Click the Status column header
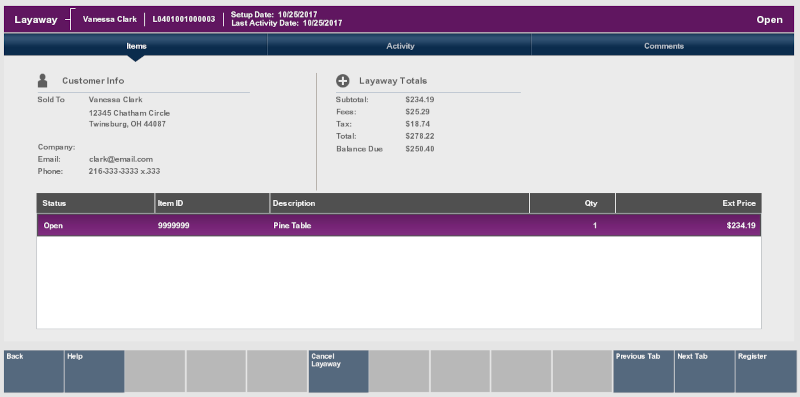Screen dimensions: 800x397 click(x=95, y=203)
